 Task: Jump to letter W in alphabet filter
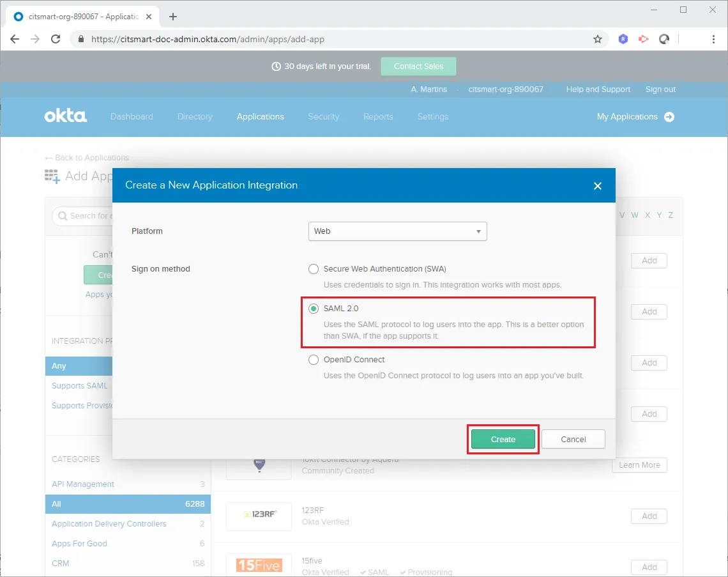tap(635, 215)
